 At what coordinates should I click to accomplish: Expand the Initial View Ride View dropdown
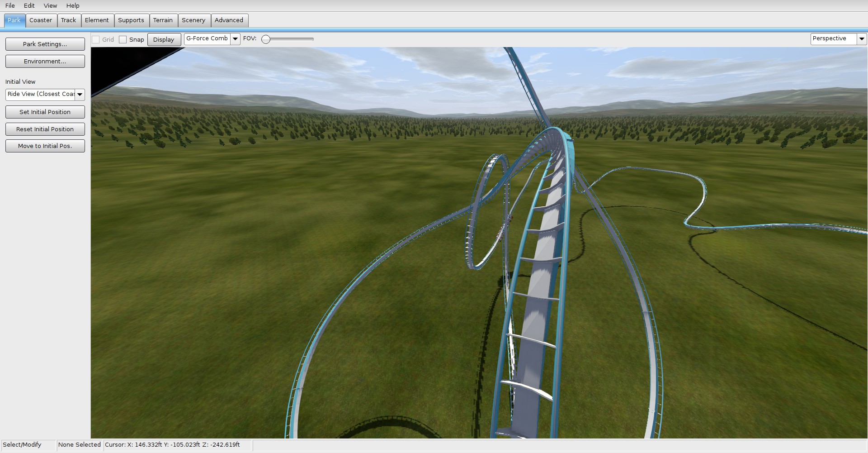(80, 94)
